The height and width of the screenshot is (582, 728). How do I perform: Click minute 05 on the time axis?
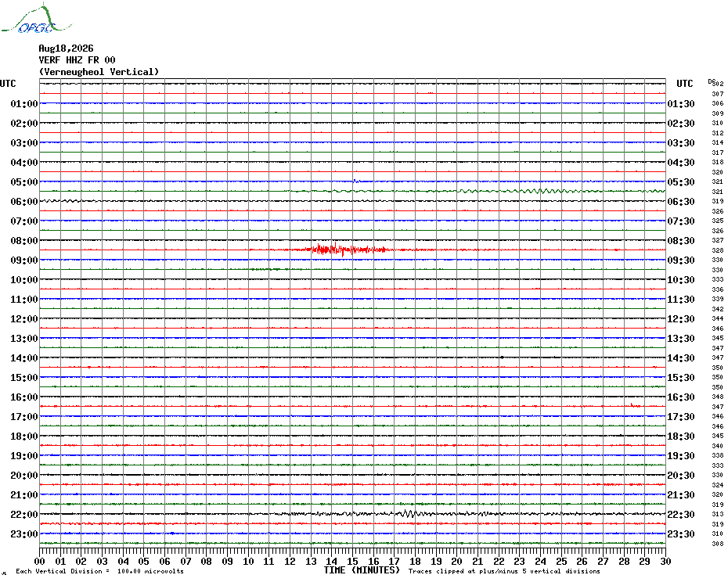click(144, 561)
